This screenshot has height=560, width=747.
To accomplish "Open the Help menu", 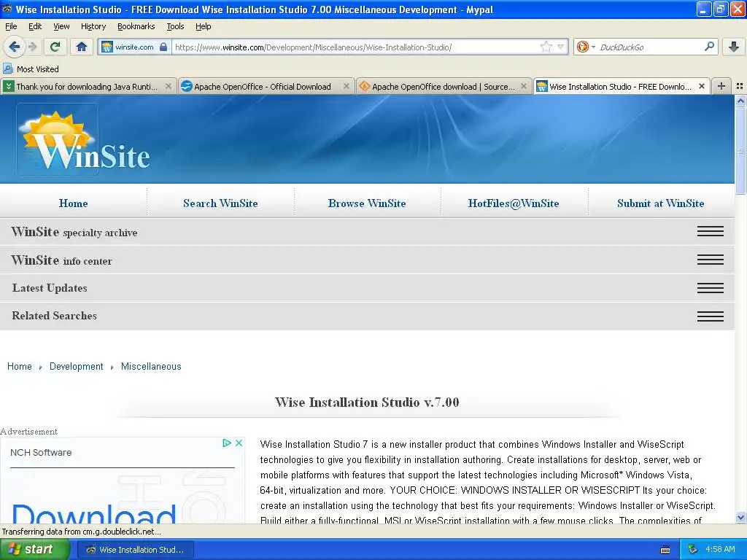I will [203, 26].
